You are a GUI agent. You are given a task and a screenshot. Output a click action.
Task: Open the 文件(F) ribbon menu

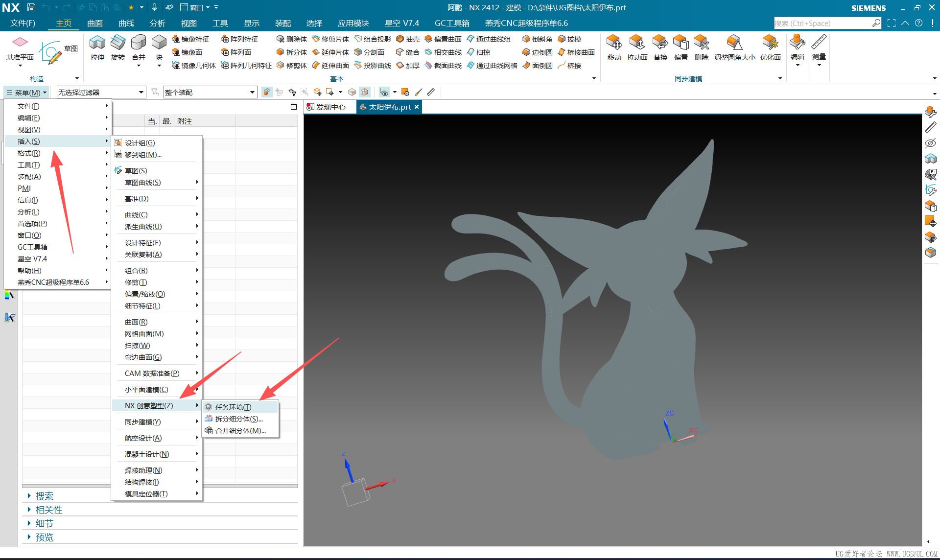tap(23, 23)
